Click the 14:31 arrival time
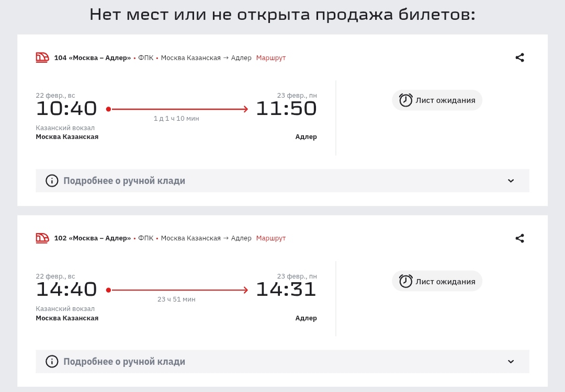Image resolution: width=565 pixels, height=392 pixels. pyautogui.click(x=286, y=289)
